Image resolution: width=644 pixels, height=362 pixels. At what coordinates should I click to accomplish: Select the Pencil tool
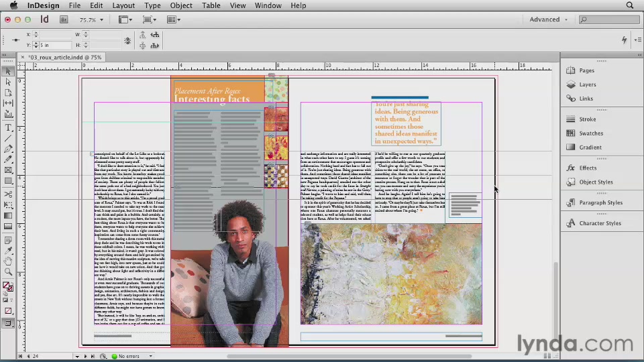8,160
